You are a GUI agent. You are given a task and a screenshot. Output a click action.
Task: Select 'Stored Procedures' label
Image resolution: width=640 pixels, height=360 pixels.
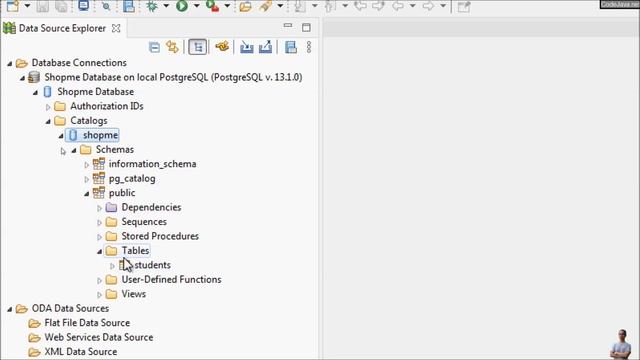point(160,236)
